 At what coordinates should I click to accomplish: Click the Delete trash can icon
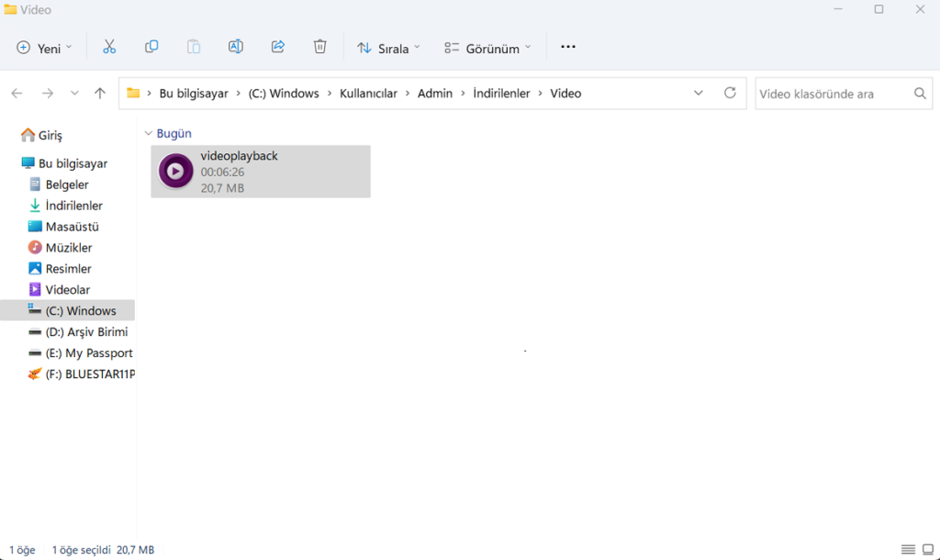[319, 47]
